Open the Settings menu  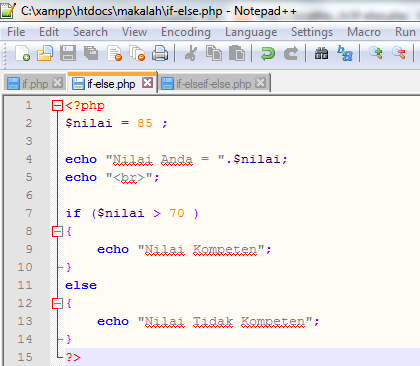click(x=312, y=32)
